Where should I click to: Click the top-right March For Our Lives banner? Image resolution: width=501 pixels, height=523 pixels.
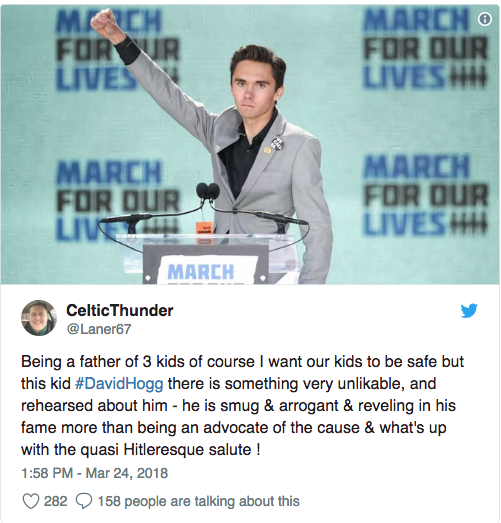coord(425,47)
